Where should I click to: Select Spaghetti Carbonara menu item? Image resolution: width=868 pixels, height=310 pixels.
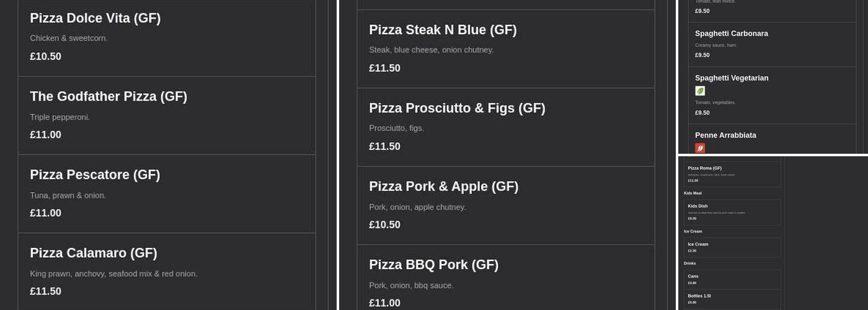772,44
